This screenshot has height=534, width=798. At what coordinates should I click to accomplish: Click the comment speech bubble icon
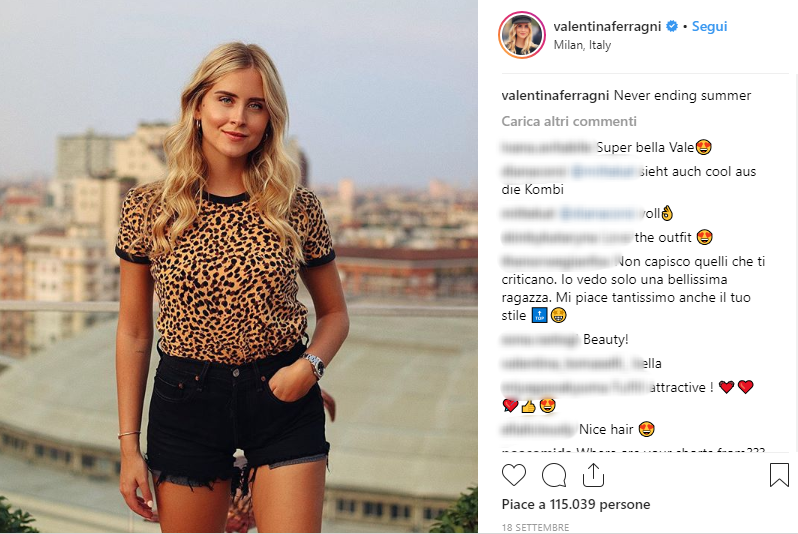[554, 474]
